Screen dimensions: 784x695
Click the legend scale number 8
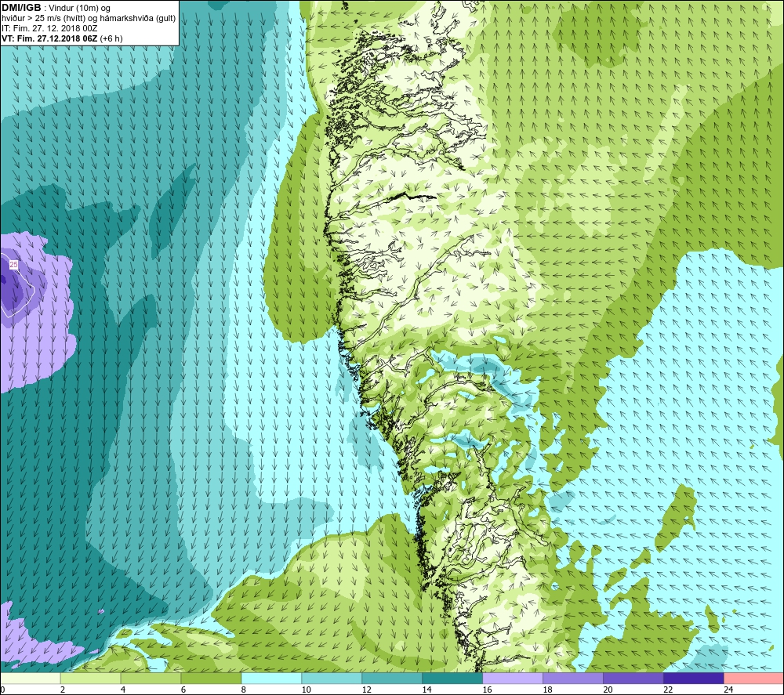click(x=244, y=690)
